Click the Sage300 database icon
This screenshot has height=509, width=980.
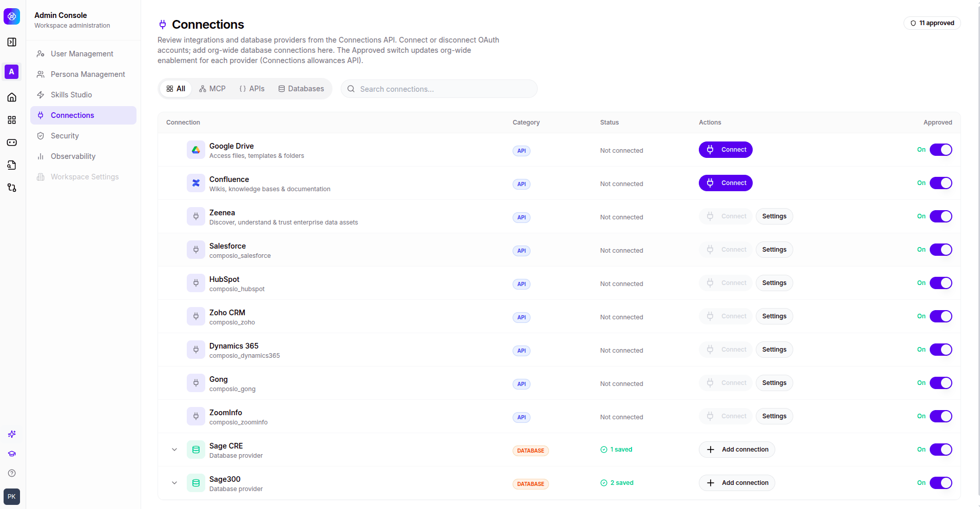196,483
